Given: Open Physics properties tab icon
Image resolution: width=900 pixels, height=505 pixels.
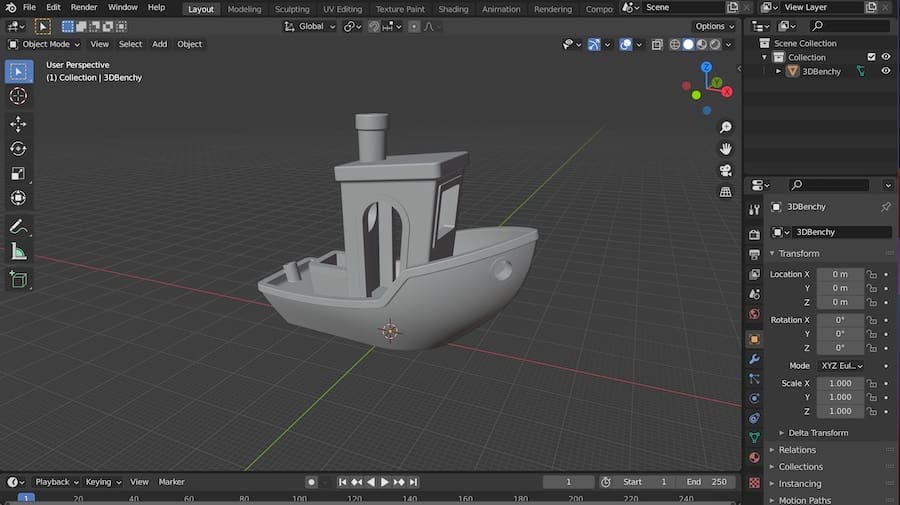Looking at the screenshot, I should point(754,398).
